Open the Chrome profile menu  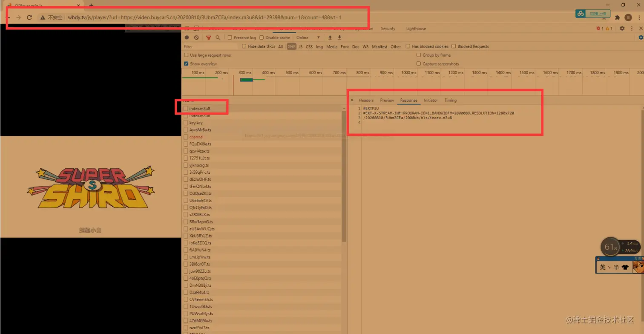[x=629, y=17]
